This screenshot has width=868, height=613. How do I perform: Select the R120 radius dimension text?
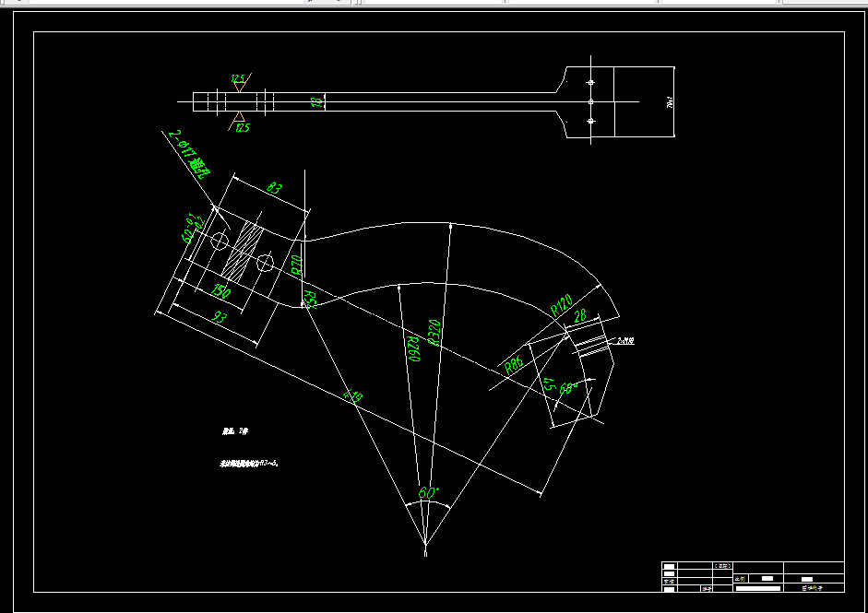(562, 305)
